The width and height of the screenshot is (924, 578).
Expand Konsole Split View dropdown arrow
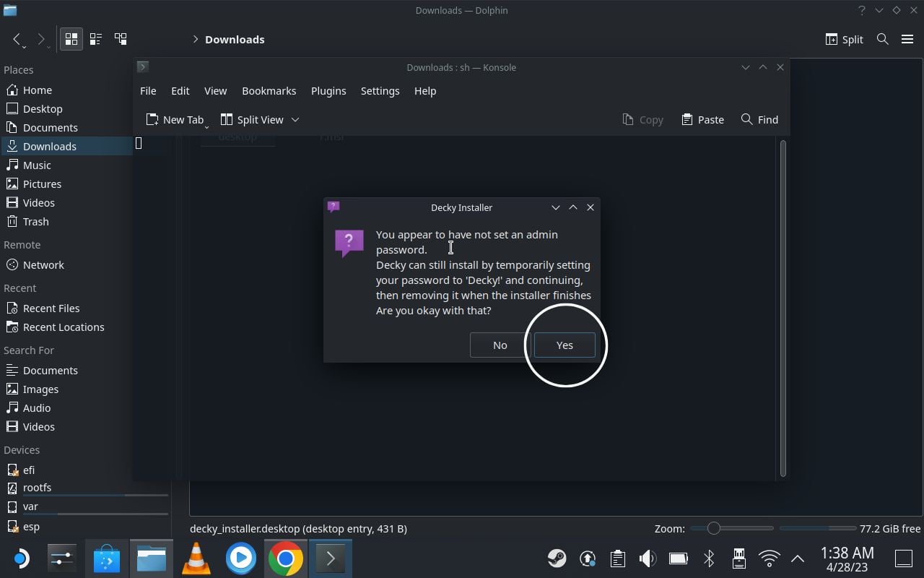[295, 120]
